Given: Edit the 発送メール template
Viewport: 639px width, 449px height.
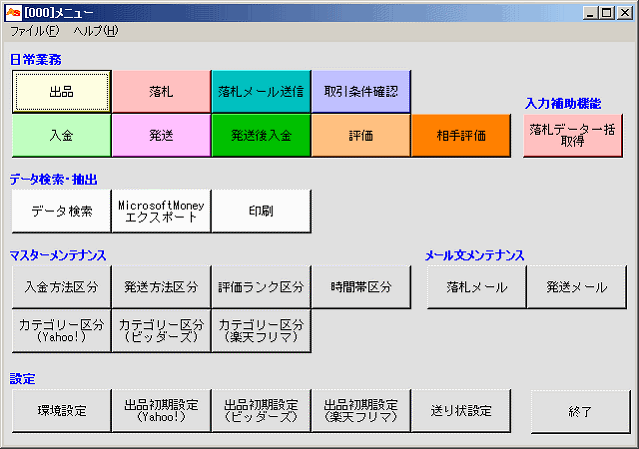Looking at the screenshot, I should 577,287.
